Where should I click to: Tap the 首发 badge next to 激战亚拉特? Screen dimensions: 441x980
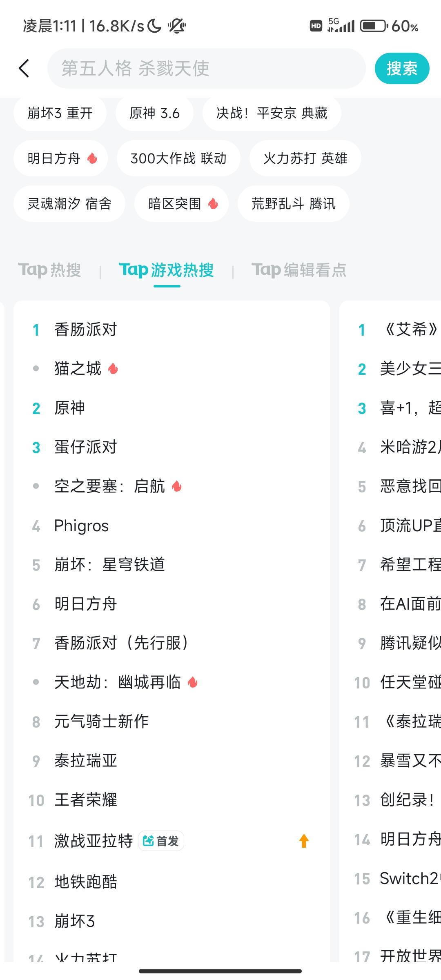pos(161,841)
